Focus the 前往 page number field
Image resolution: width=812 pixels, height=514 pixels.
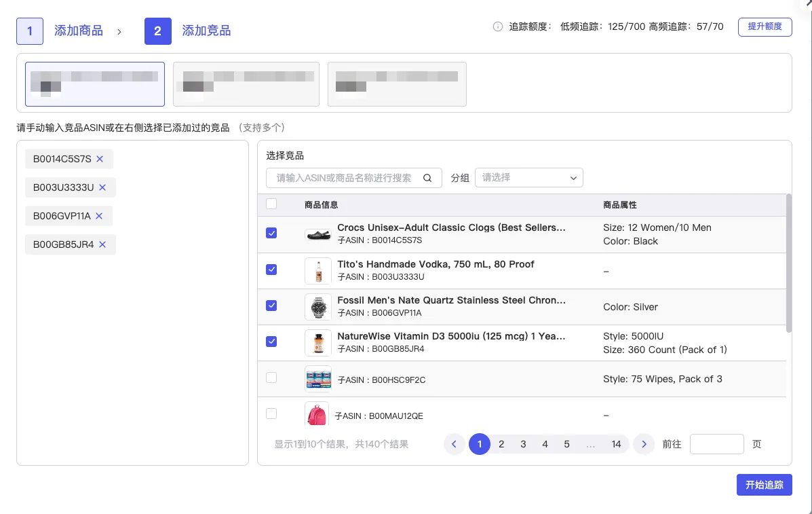[717, 444]
